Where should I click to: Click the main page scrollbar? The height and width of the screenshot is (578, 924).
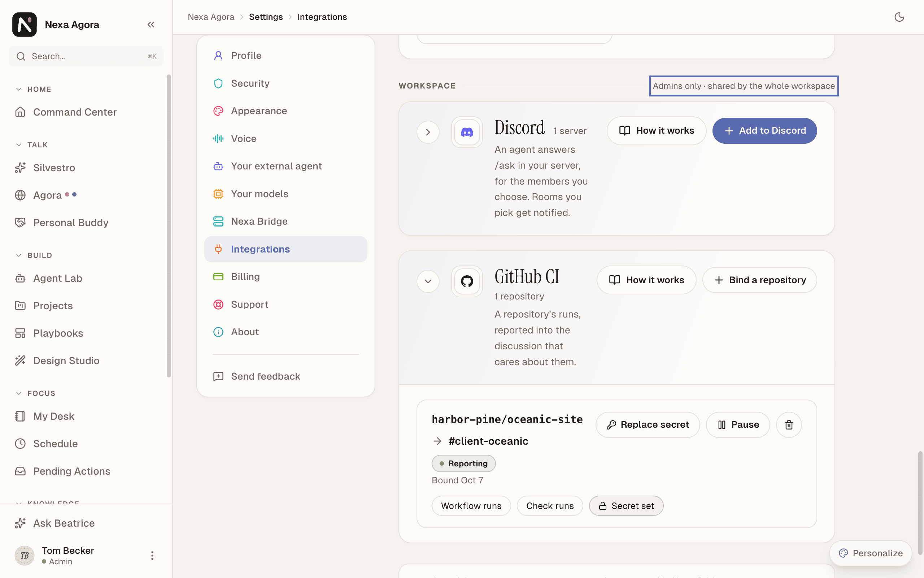(920, 503)
